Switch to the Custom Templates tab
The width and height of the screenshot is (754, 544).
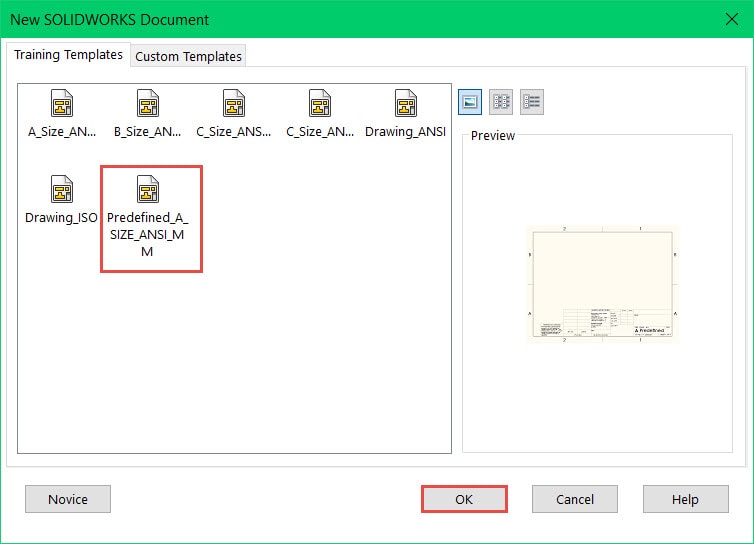coord(188,56)
